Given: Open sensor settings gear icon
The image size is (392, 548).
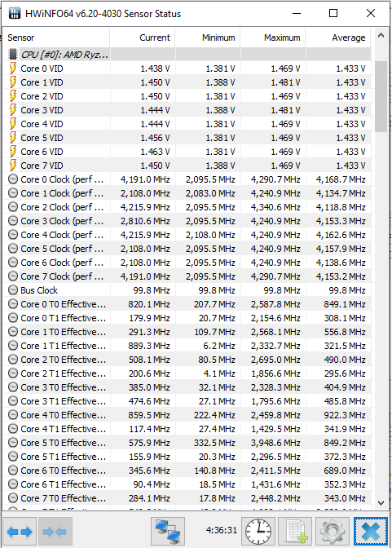Looking at the screenshot, I should point(333,532).
